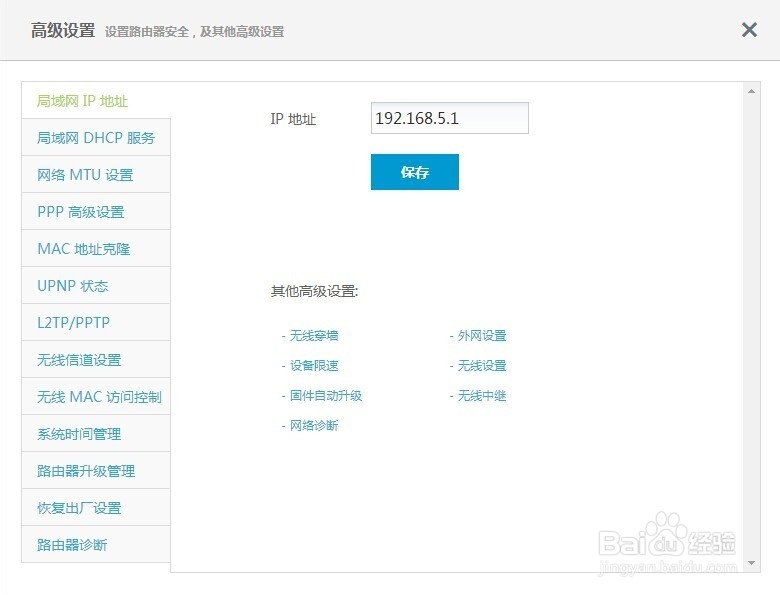Open the 网络诊断 link
Viewport: 780px width, 595px height.
pyautogui.click(x=314, y=425)
